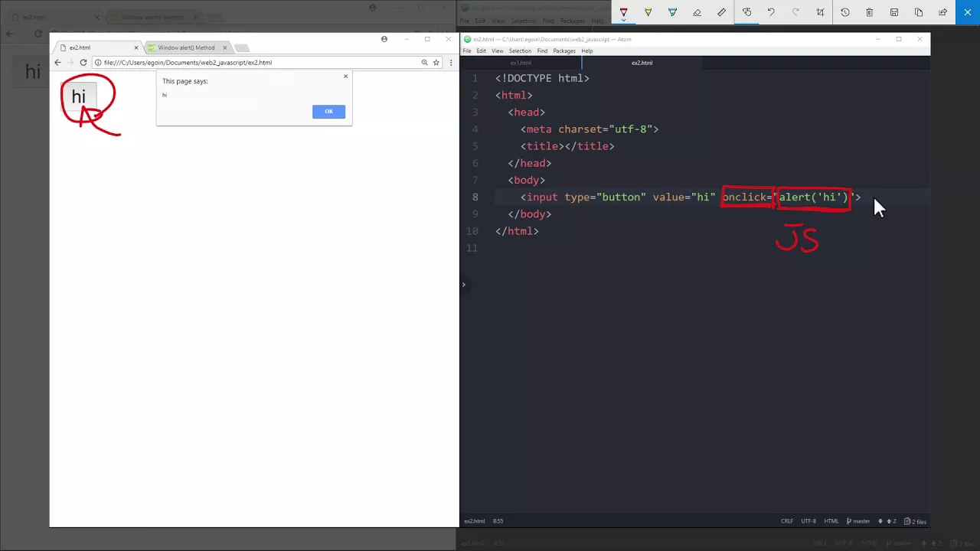980x551 pixels.
Task: Switch to the ex2.html editor tab in Atom
Action: (x=642, y=63)
